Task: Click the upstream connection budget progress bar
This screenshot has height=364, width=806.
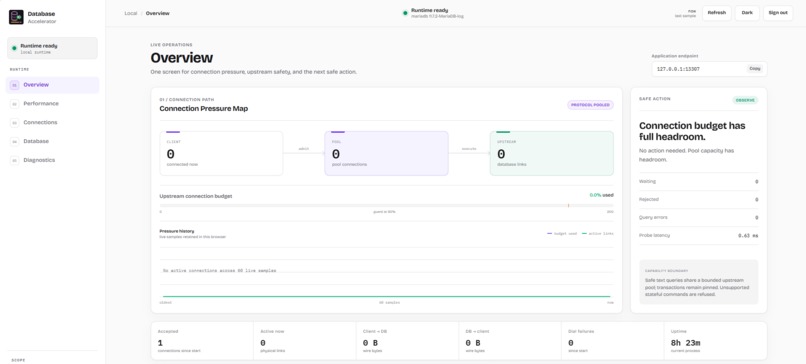Action: click(x=387, y=206)
